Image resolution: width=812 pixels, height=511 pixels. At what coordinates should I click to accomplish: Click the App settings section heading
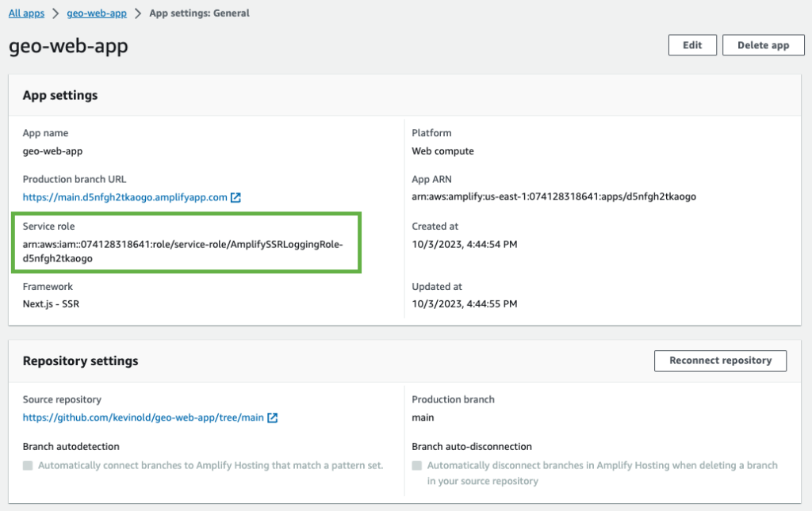coord(60,95)
